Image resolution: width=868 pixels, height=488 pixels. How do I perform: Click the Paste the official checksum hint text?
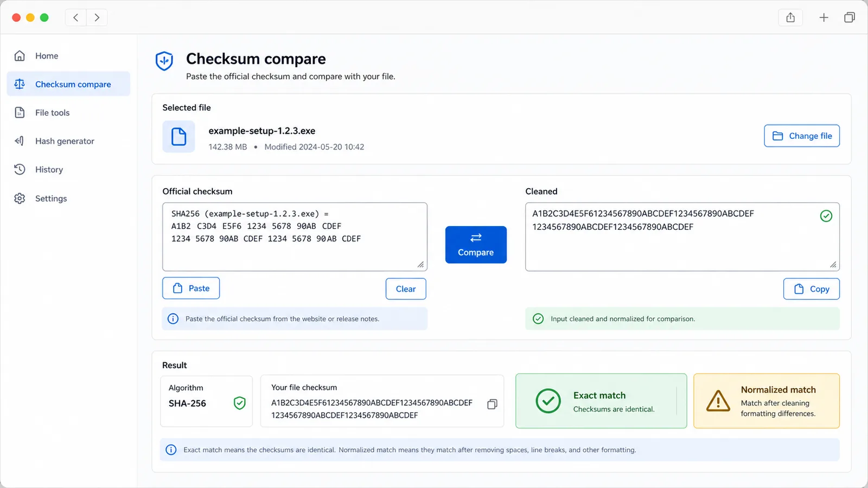tap(282, 319)
